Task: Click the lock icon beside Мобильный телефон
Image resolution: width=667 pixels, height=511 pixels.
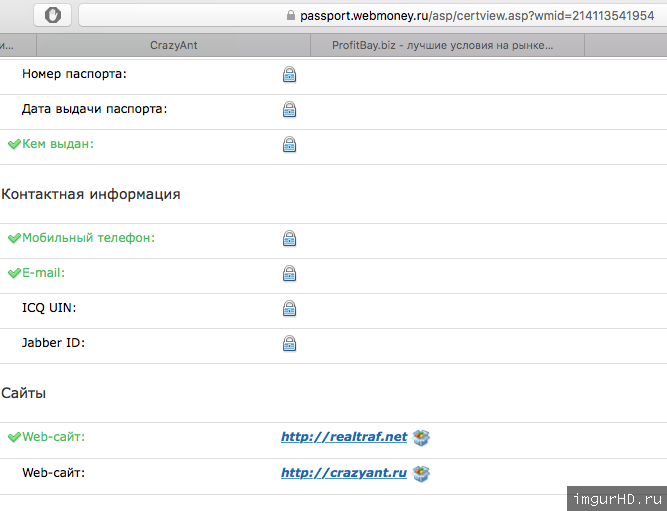Action: pos(289,239)
